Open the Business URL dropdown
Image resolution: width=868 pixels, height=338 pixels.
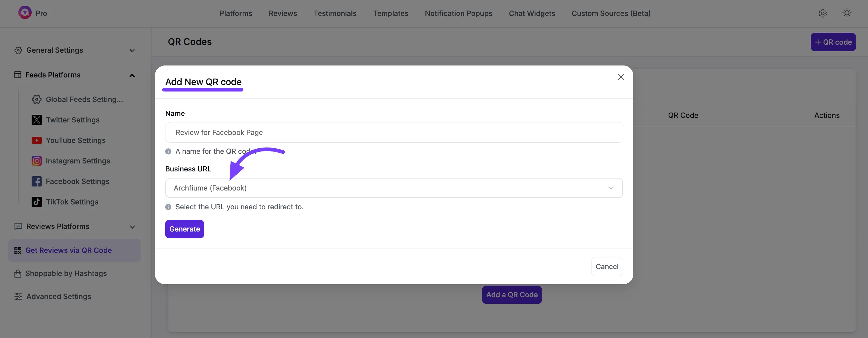(x=394, y=188)
